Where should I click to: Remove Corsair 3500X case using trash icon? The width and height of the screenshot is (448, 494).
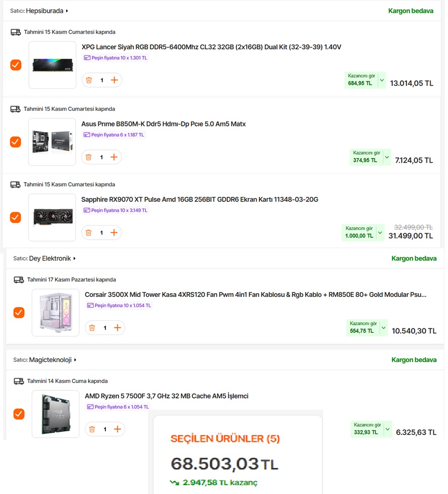tap(92, 328)
